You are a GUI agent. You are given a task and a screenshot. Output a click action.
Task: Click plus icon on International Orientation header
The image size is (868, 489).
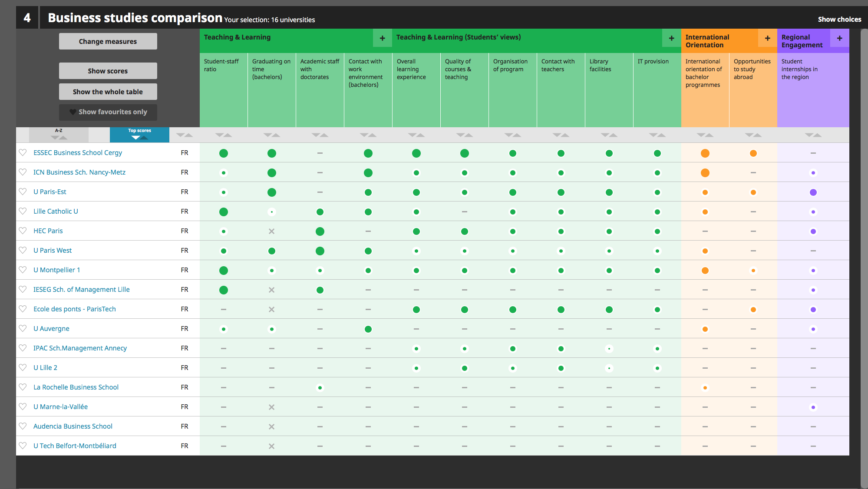767,38
